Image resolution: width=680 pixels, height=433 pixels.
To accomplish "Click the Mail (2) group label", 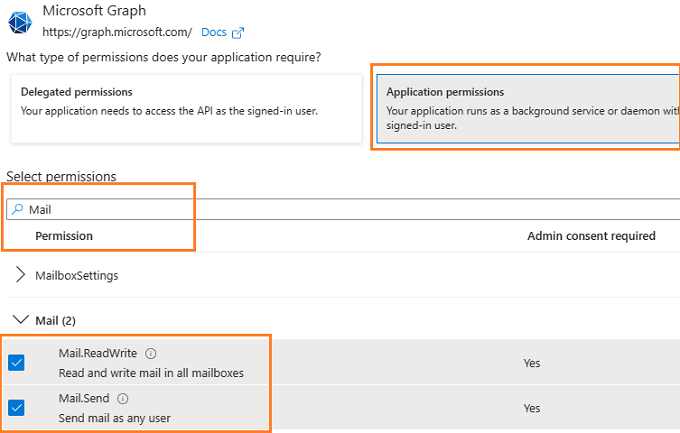I will 56,321.
